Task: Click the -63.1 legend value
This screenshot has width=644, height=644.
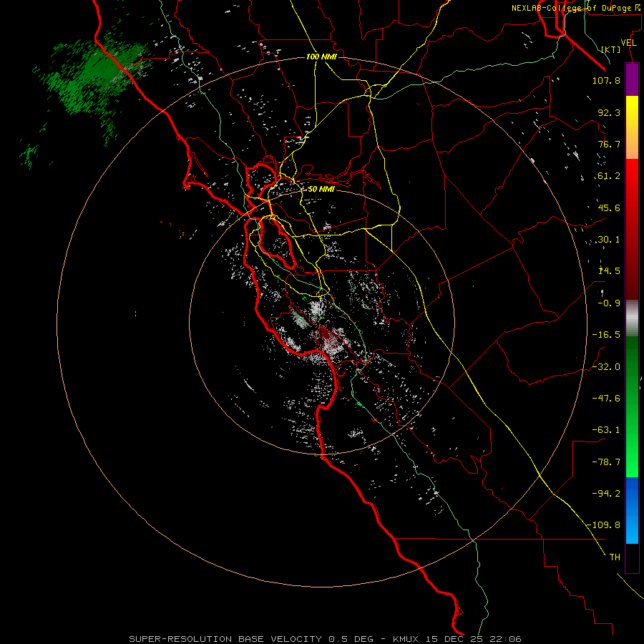Action: coord(606,430)
